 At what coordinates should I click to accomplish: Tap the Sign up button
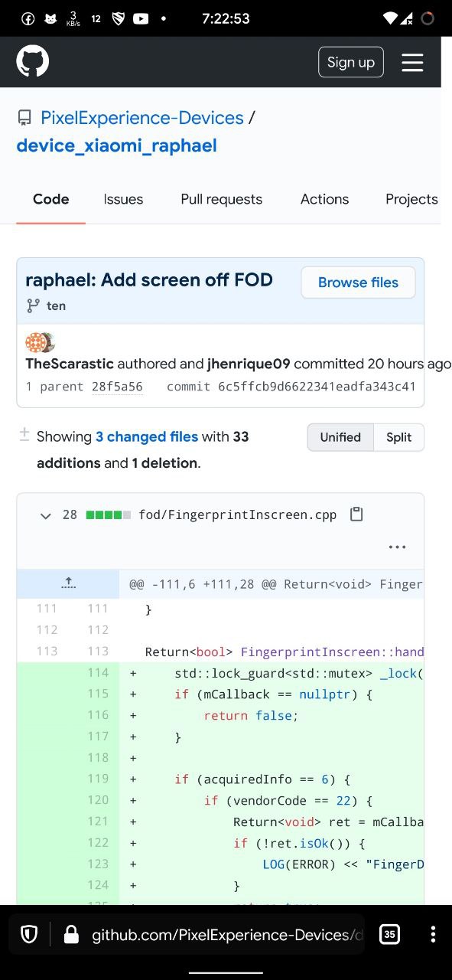coord(351,62)
